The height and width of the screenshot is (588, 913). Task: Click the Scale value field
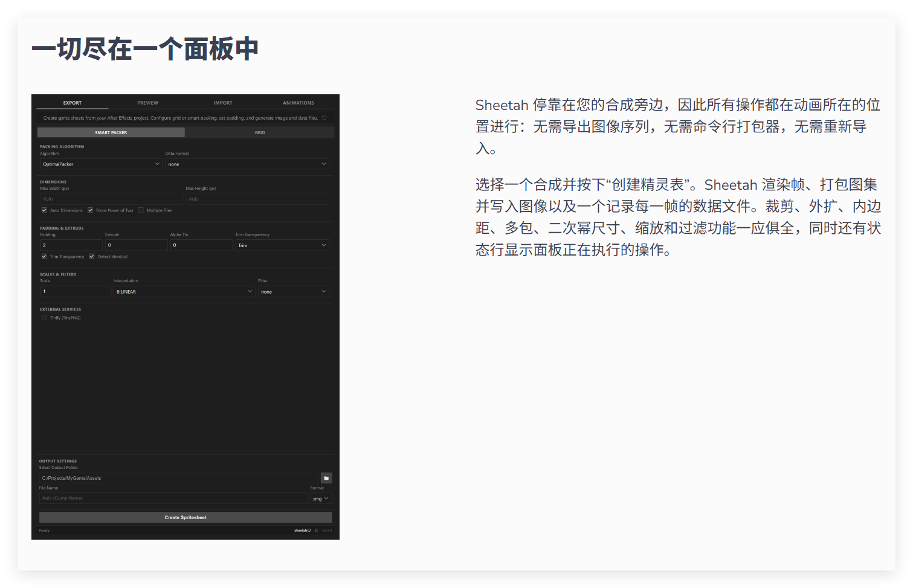76,291
